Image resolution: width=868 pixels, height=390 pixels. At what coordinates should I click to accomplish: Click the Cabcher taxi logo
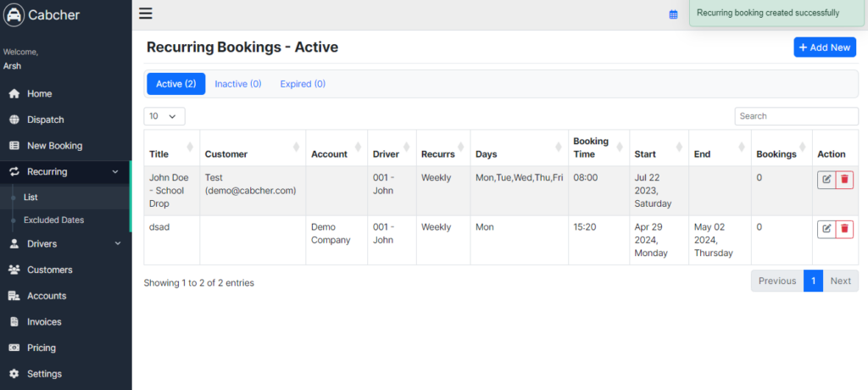pyautogui.click(x=14, y=15)
